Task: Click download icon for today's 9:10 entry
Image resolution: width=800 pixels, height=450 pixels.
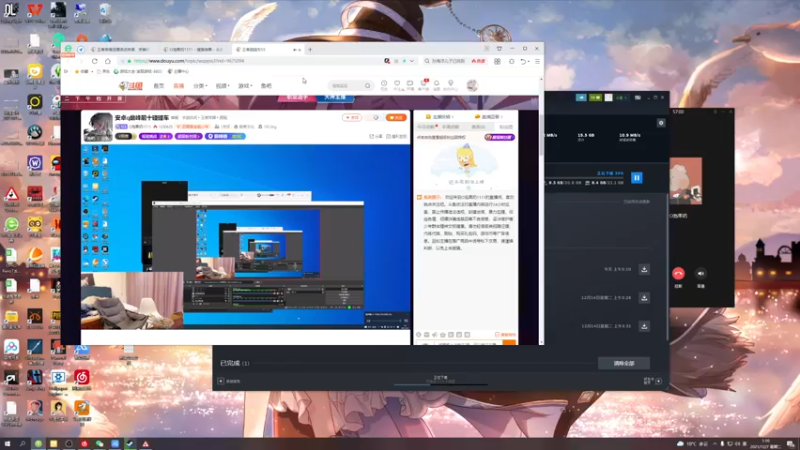Action: [x=644, y=269]
